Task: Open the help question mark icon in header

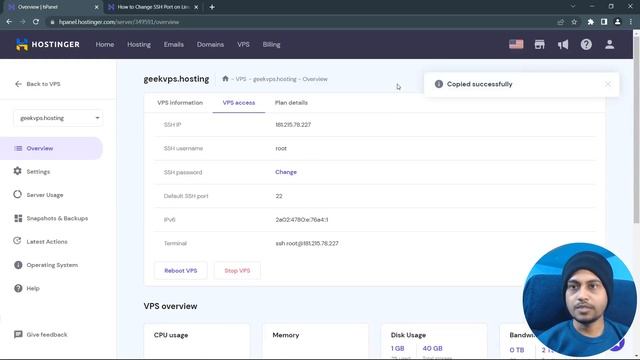Action: tap(586, 44)
